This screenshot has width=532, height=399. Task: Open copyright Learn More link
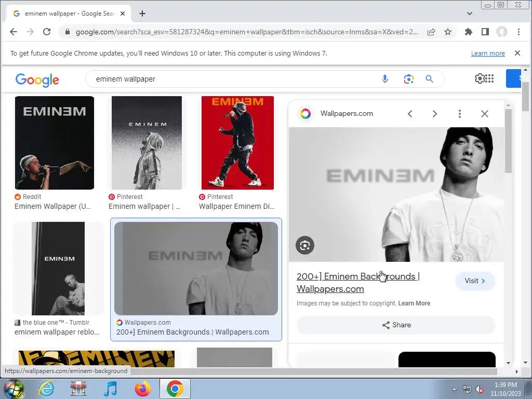click(414, 303)
